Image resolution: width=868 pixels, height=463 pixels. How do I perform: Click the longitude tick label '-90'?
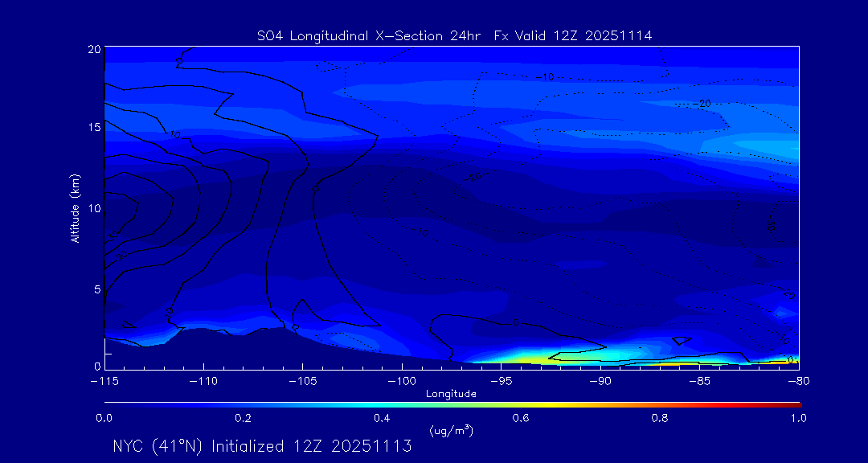pos(600,382)
